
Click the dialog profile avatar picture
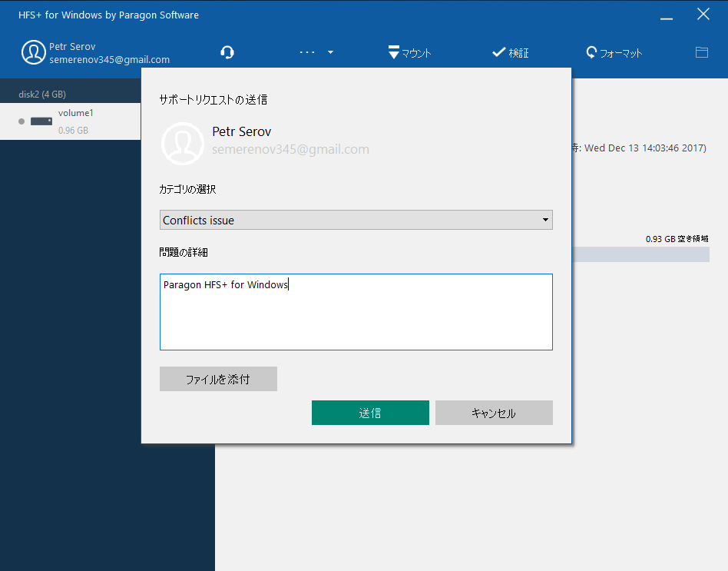tap(183, 144)
